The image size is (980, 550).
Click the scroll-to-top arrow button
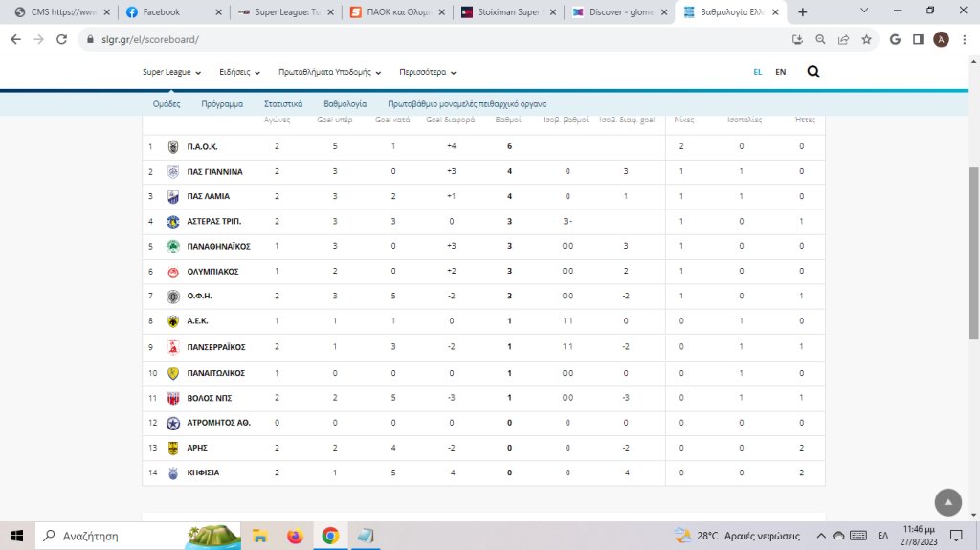click(x=947, y=502)
